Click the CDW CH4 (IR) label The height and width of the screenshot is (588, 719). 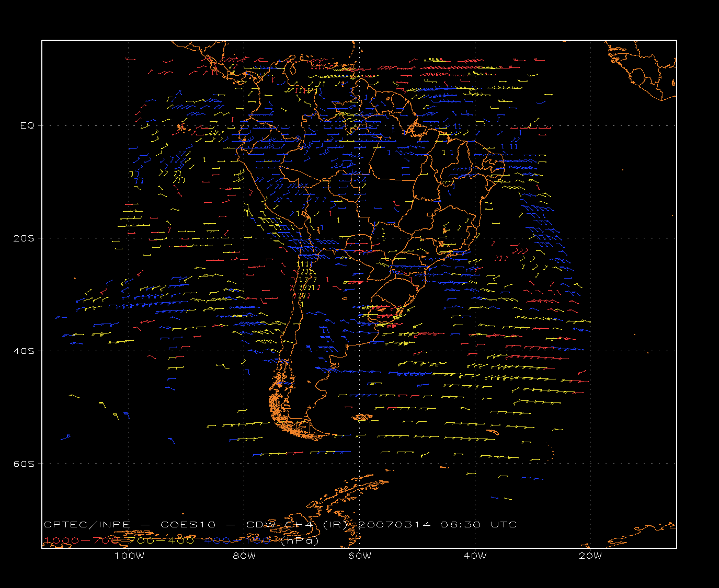point(297,524)
